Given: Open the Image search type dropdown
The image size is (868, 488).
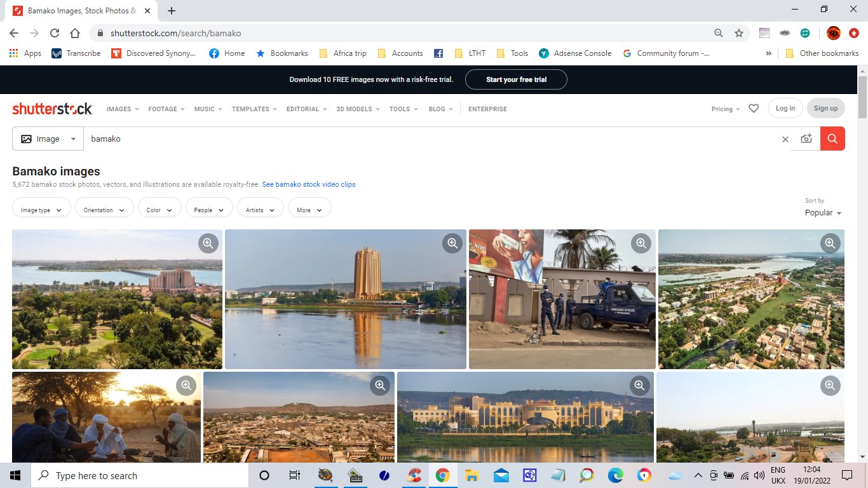Looking at the screenshot, I should coord(47,139).
